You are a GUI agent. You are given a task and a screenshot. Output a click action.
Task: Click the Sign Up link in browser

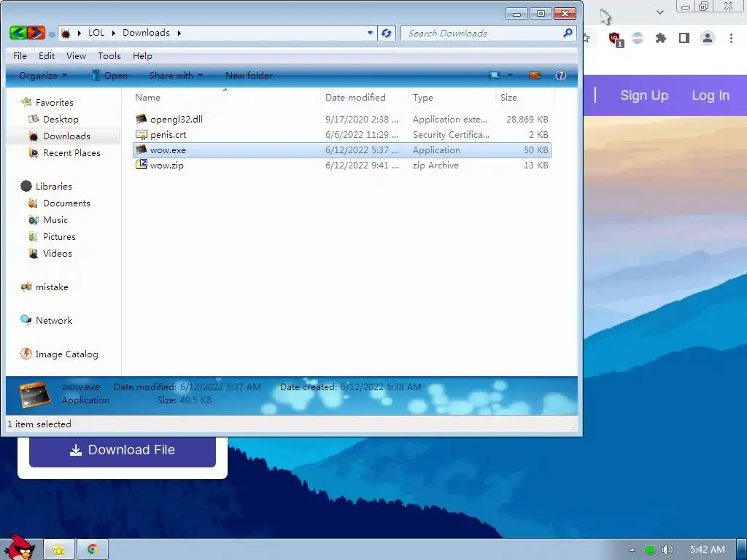[644, 96]
